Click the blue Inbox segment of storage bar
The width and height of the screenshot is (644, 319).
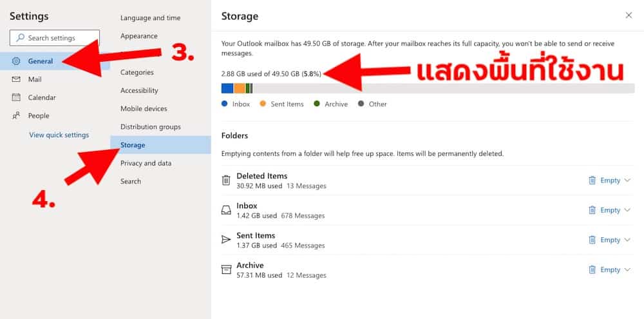227,88
